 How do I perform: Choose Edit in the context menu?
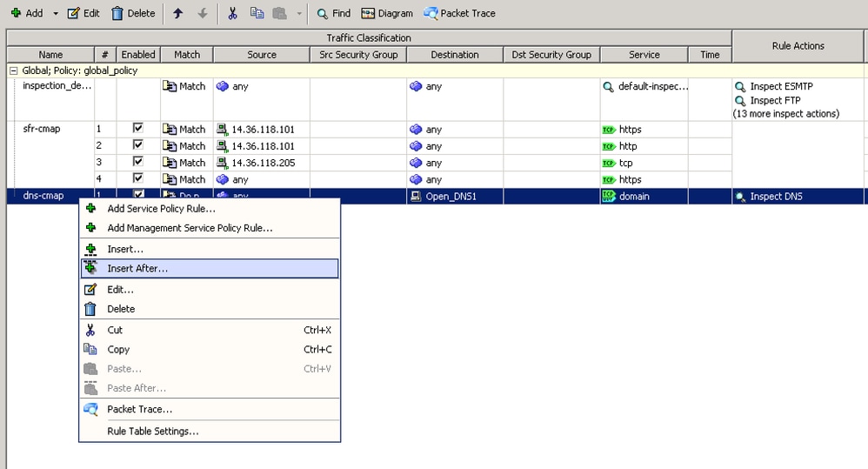point(210,290)
